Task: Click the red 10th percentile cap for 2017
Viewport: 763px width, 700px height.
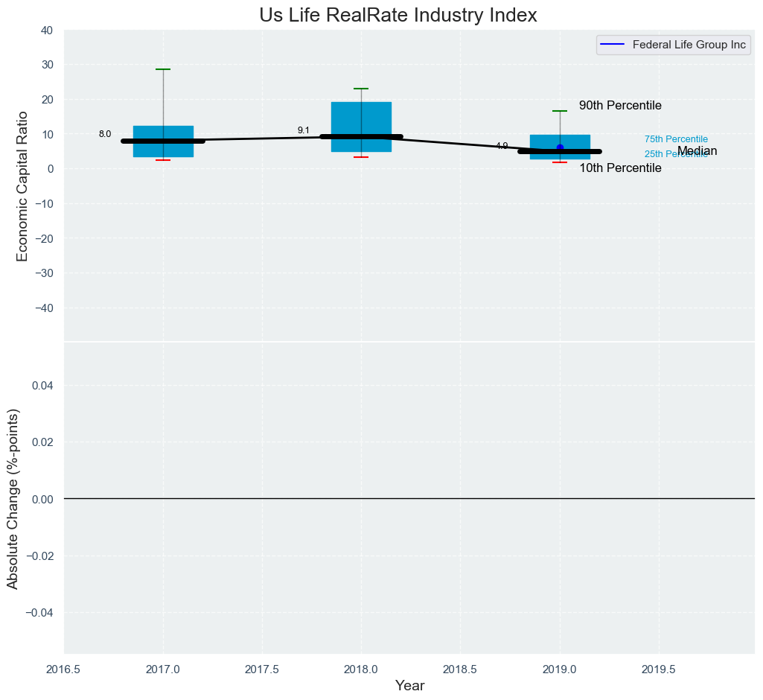Action: [163, 160]
